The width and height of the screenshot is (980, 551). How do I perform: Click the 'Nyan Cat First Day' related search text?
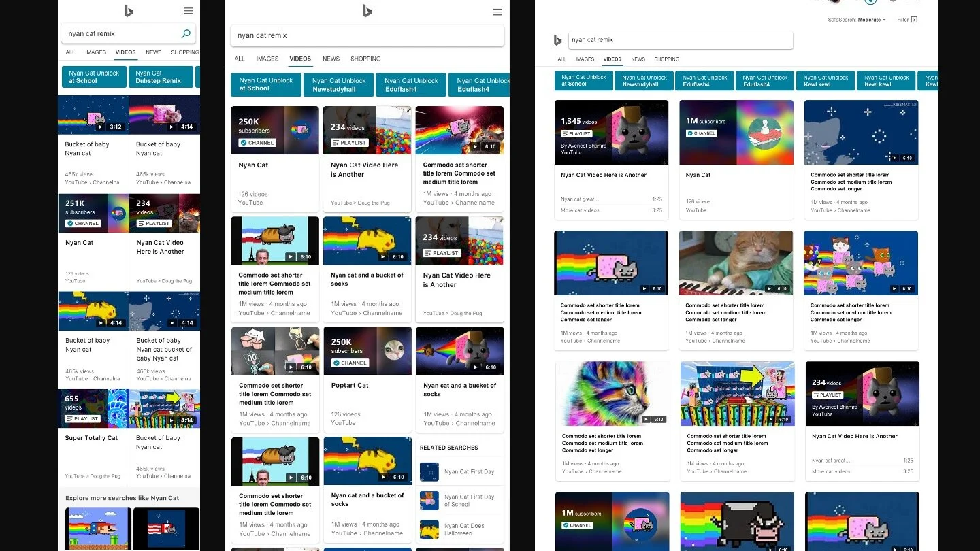pyautogui.click(x=470, y=472)
